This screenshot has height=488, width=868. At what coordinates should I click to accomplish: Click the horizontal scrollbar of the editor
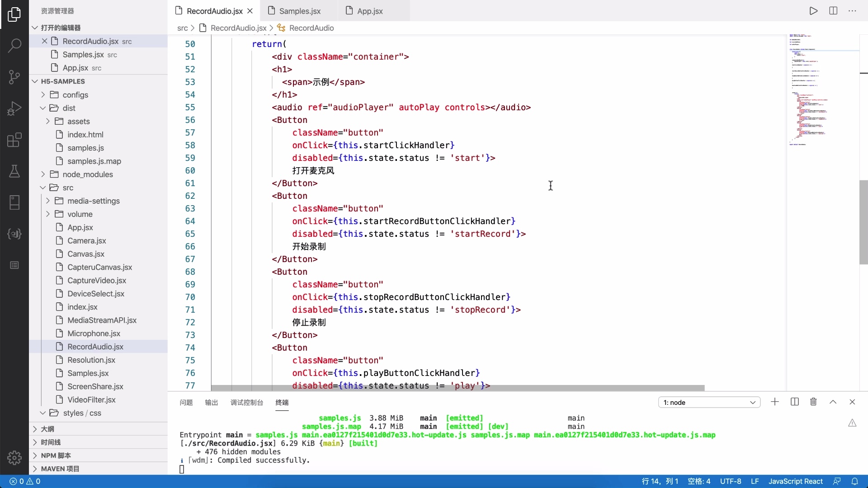(458, 388)
